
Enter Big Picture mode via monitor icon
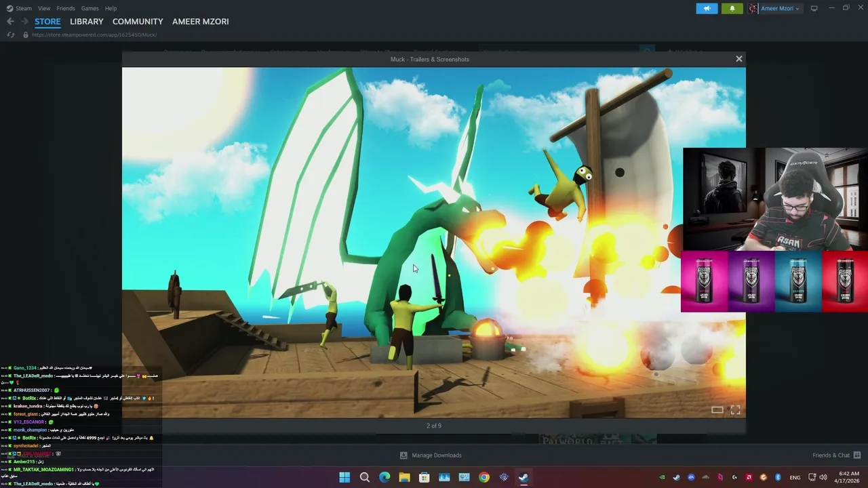coord(814,8)
